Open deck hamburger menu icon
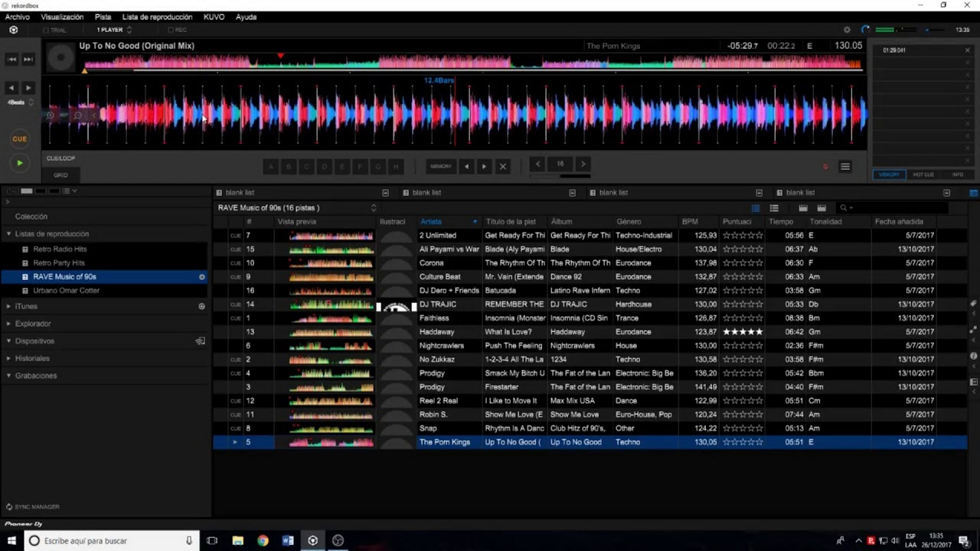This screenshot has width=980, height=551. pos(845,166)
